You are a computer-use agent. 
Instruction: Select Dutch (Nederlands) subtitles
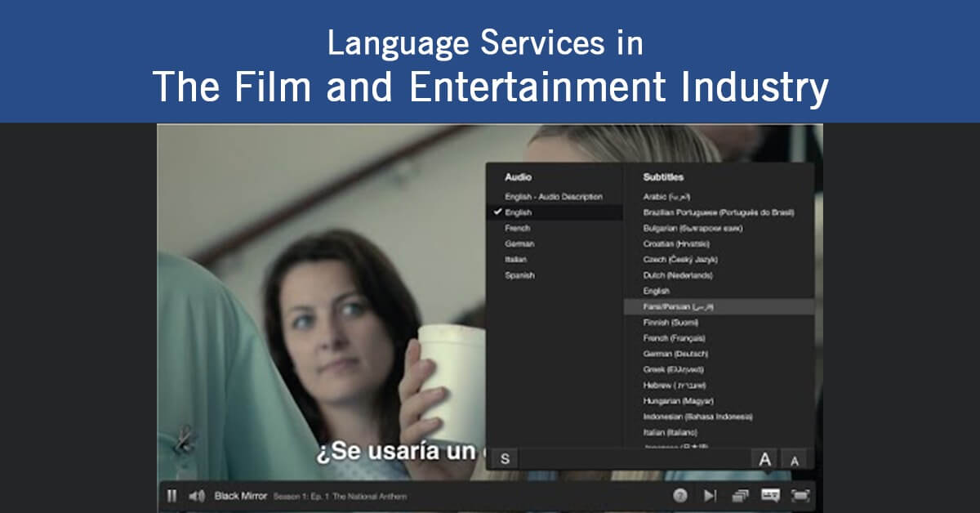click(x=678, y=275)
